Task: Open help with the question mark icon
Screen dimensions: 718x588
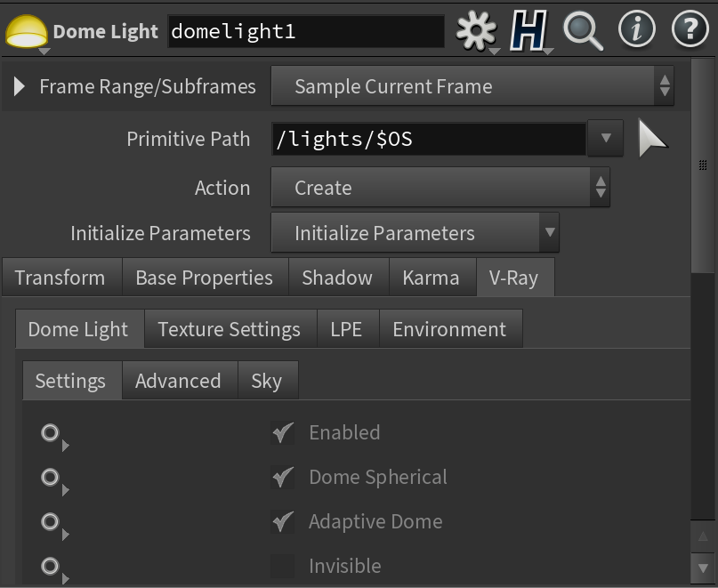Action: click(690, 28)
